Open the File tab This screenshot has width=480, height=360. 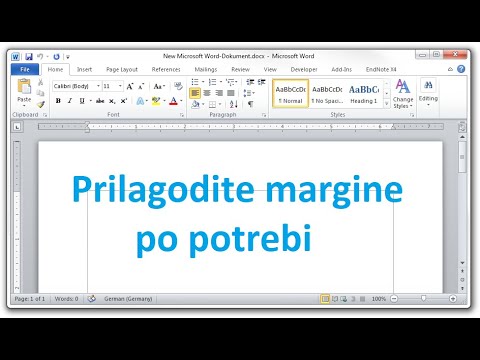(x=25, y=69)
